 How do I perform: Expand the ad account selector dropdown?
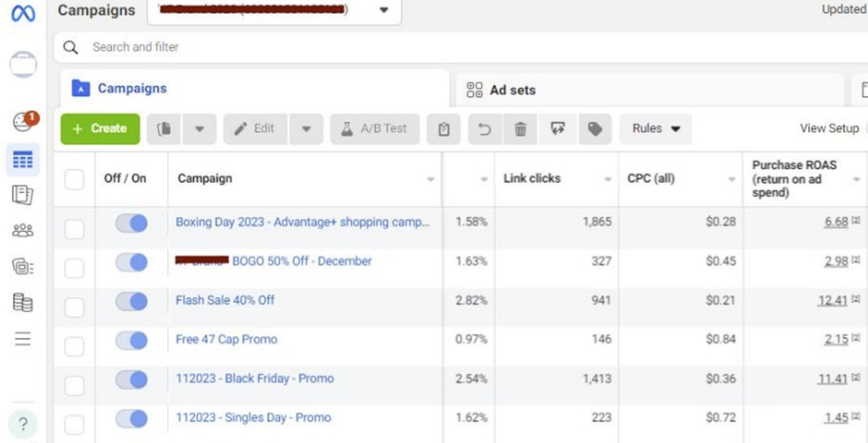click(383, 10)
